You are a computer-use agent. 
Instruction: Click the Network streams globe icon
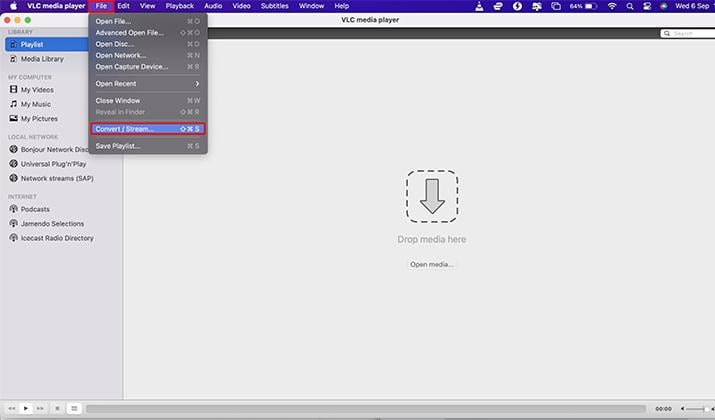13,178
